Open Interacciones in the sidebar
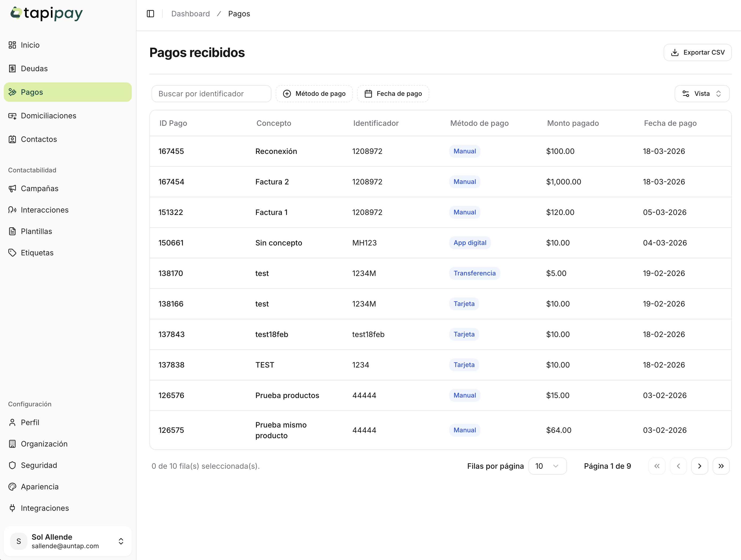This screenshot has height=560, width=741. pos(44,210)
